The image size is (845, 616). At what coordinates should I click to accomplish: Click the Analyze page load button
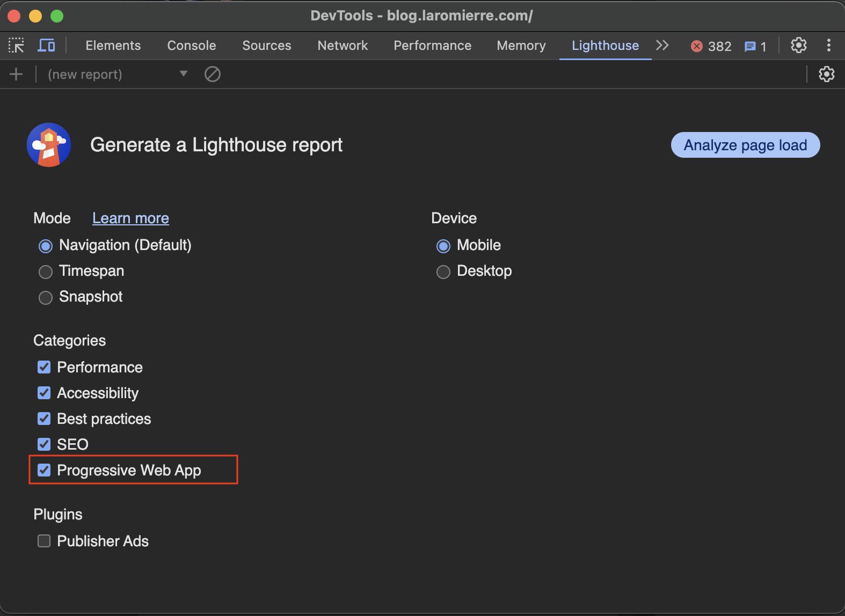[745, 145]
